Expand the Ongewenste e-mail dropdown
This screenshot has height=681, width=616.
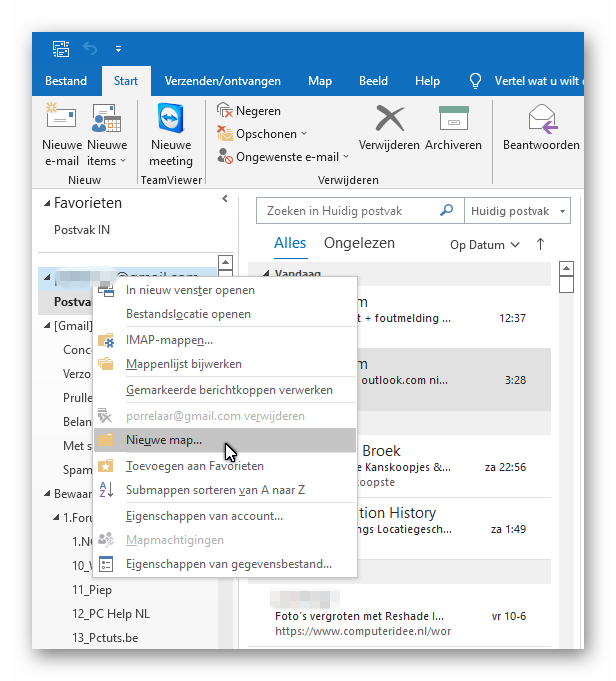point(283,157)
